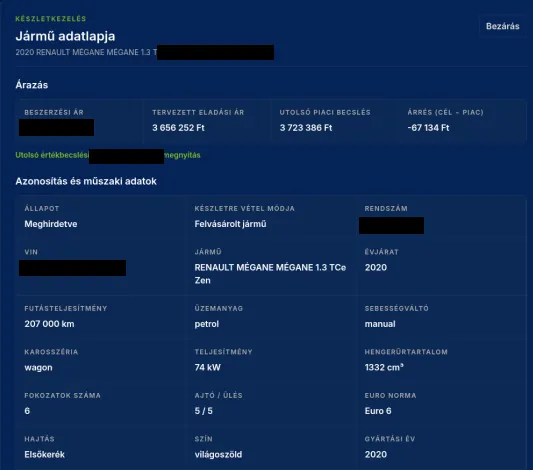The height and width of the screenshot is (470, 533).
Task: Click the 'SZÍN' label
Action: [203, 439]
